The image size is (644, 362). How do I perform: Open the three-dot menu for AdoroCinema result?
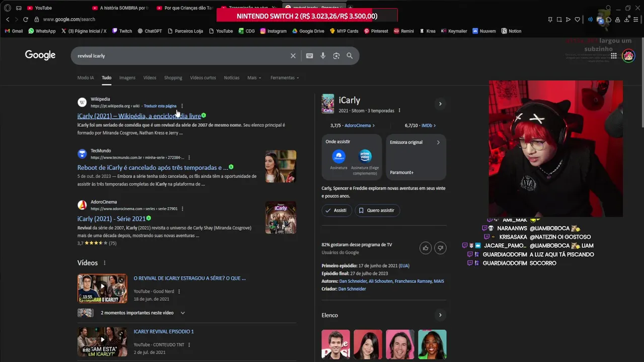coord(182,209)
